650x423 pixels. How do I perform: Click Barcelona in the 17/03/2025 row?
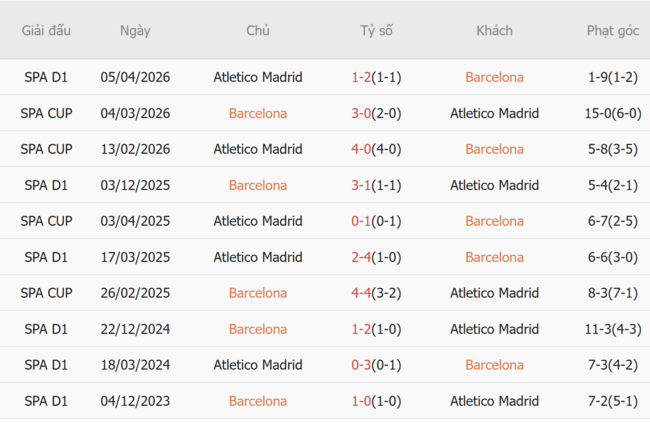pyautogui.click(x=494, y=257)
